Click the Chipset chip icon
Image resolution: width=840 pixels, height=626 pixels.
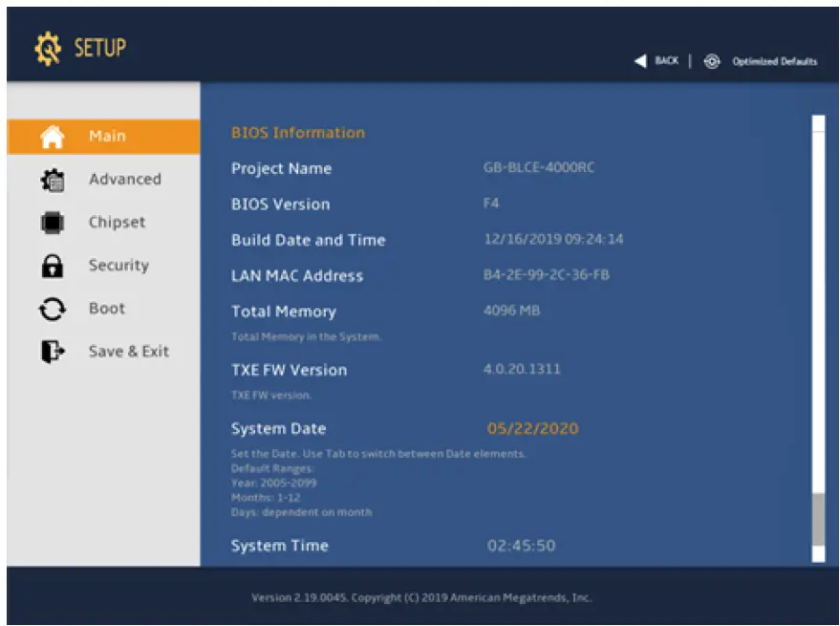53,223
